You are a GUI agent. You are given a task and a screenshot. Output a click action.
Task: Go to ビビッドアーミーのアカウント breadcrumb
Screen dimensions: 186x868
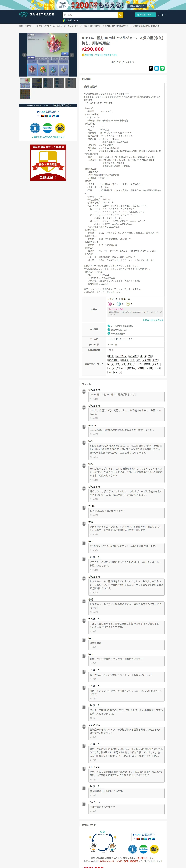click(x=86, y=26)
